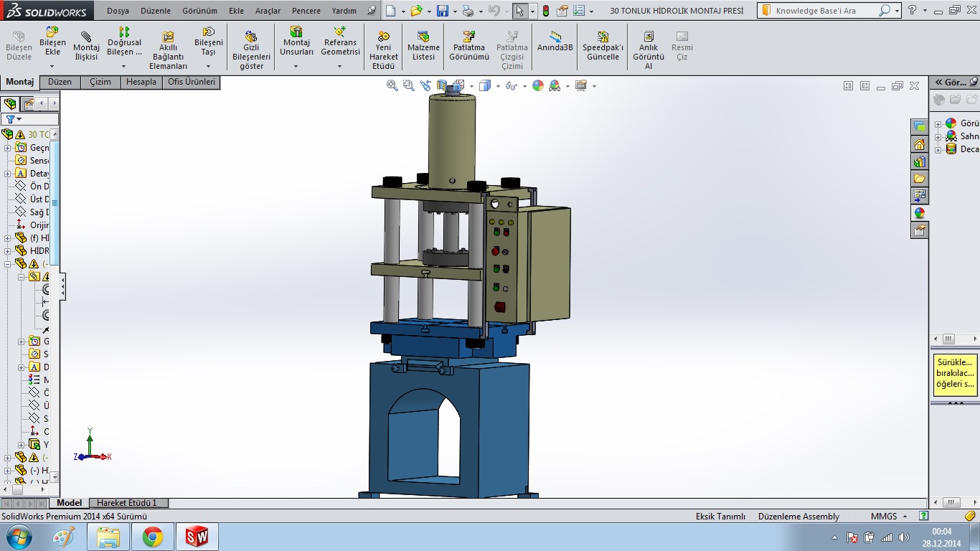This screenshot has width=980, height=551.
Task: Click Akıllı Bağlantı Elemanları smart fasteners
Action: coord(168,50)
